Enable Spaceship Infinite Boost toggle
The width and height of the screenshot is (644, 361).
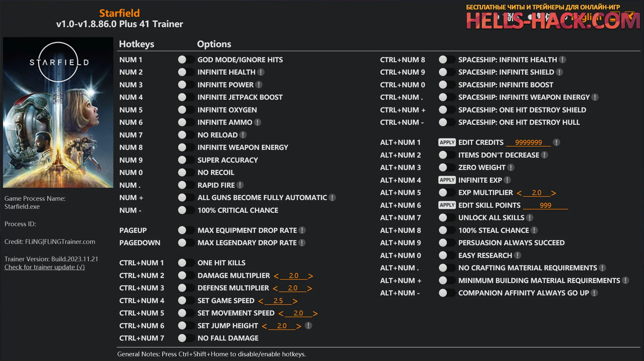[x=447, y=85]
